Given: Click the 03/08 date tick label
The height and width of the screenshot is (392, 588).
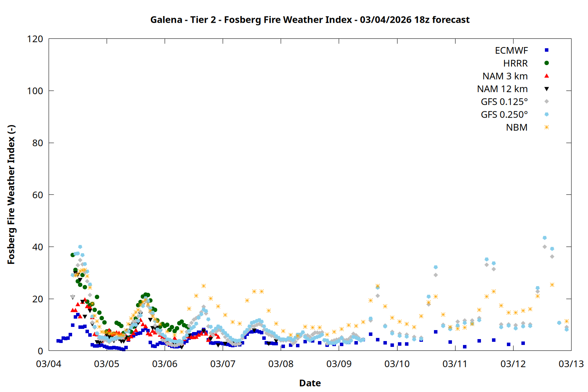Looking at the screenshot, I should click(x=281, y=364).
